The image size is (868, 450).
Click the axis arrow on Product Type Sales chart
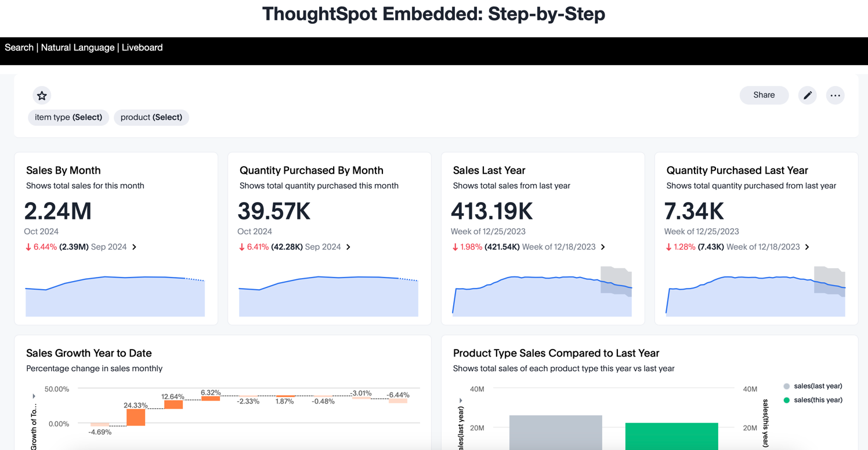pos(460,400)
